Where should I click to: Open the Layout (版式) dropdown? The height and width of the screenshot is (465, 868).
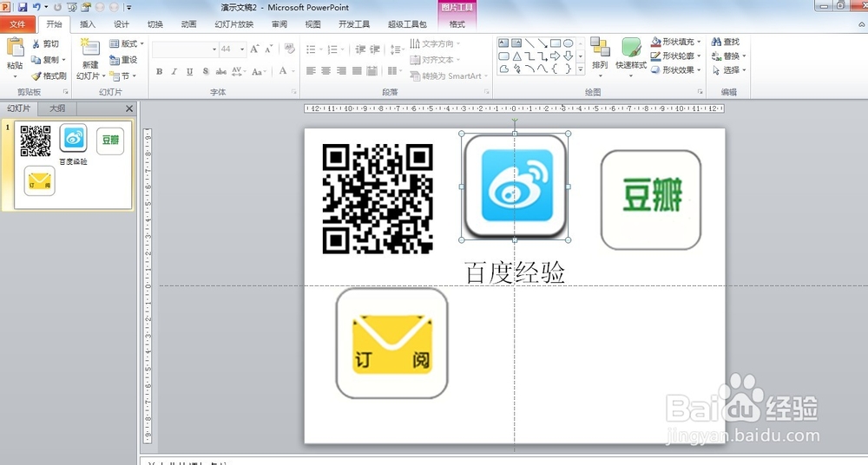(127, 43)
